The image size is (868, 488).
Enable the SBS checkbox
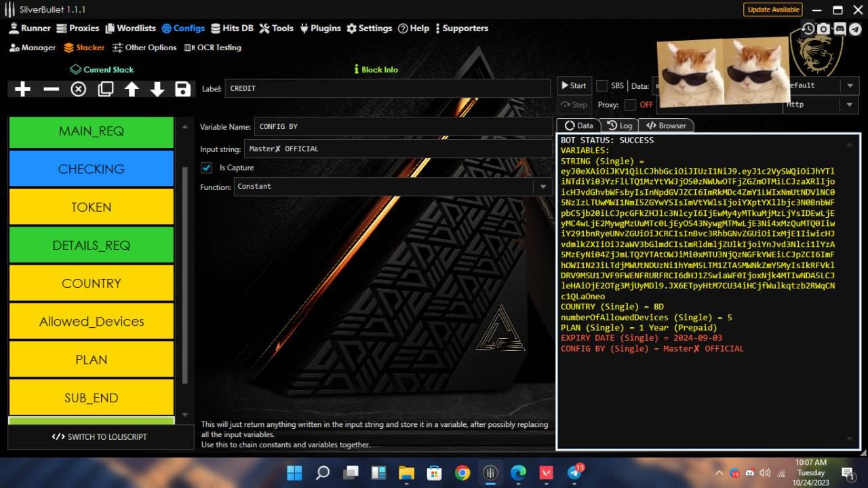click(x=601, y=86)
